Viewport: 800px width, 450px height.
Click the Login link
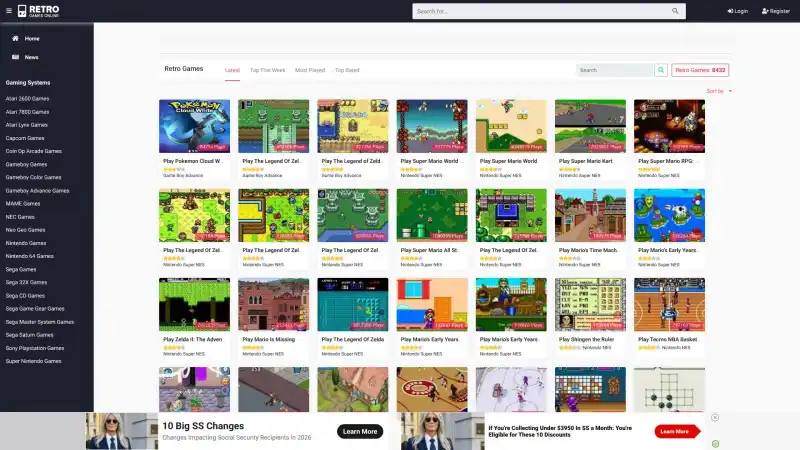(737, 11)
